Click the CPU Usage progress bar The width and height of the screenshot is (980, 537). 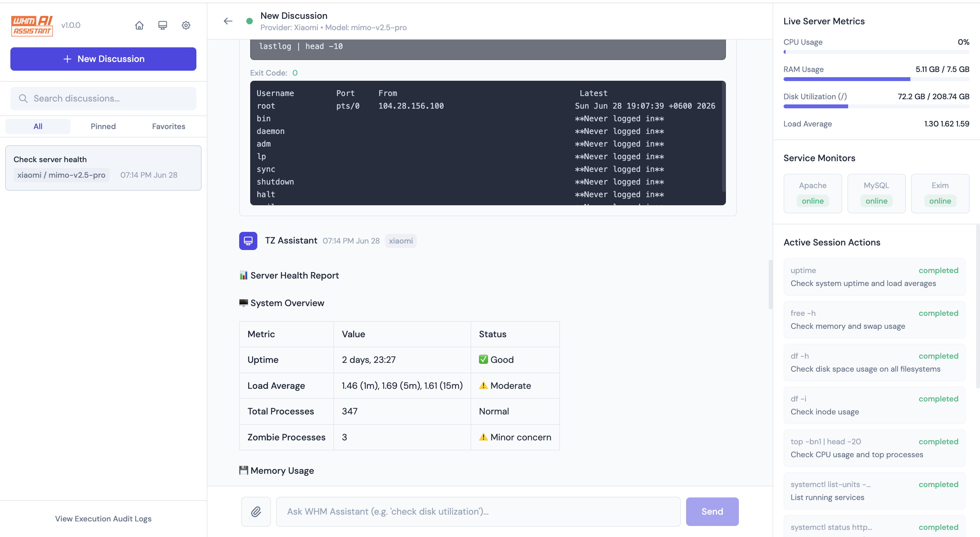tap(876, 52)
